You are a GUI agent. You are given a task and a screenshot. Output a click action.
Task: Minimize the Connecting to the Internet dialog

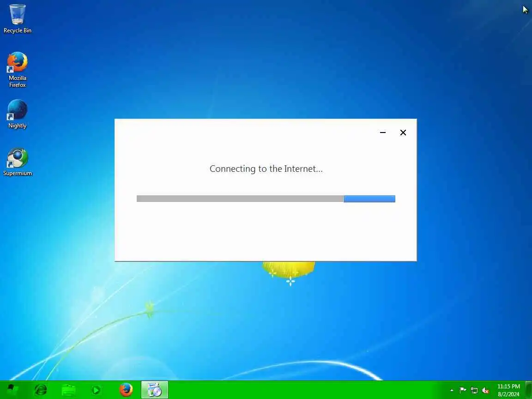383,133
